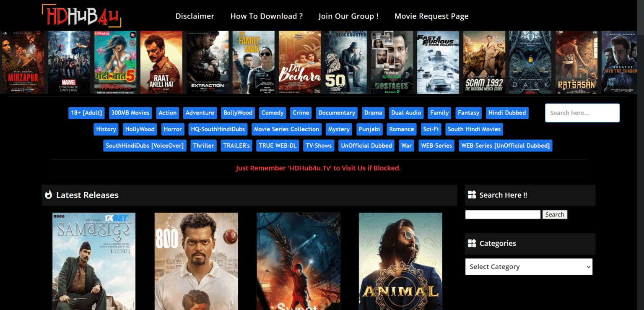644x310 pixels.
Task: Click the grid icon beside Categories
Action: (472, 243)
